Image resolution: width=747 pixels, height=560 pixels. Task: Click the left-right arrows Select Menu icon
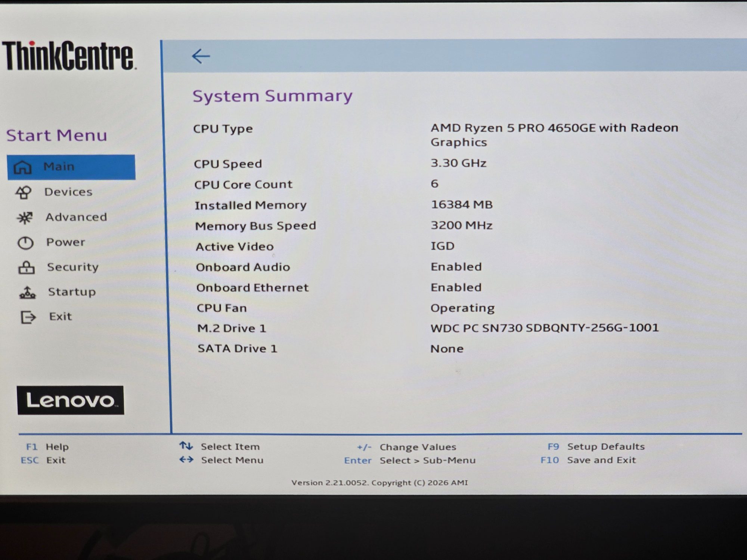(x=186, y=460)
